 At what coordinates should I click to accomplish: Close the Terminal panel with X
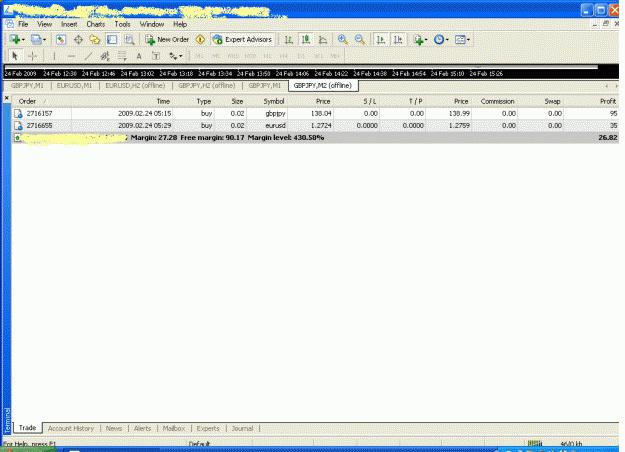click(6, 98)
